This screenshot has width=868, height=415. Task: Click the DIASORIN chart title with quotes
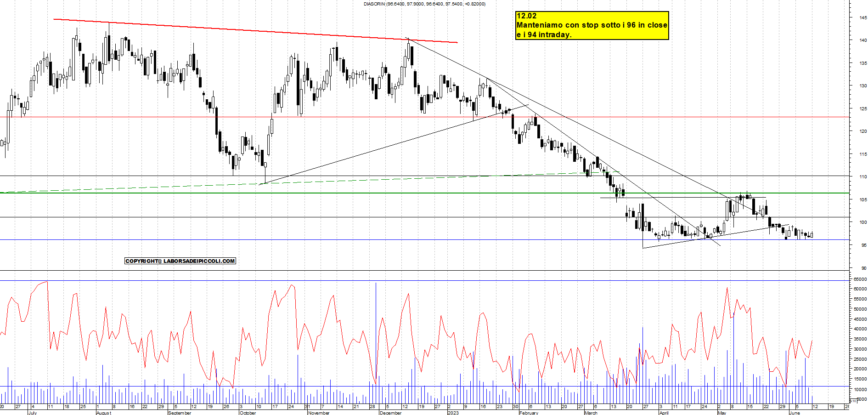(424, 4)
